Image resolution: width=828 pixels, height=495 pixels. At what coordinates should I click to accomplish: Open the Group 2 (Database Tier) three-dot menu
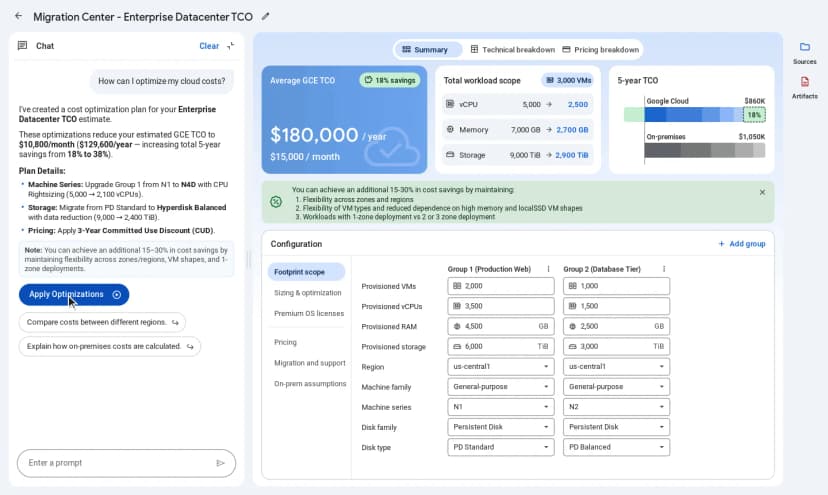(664, 269)
